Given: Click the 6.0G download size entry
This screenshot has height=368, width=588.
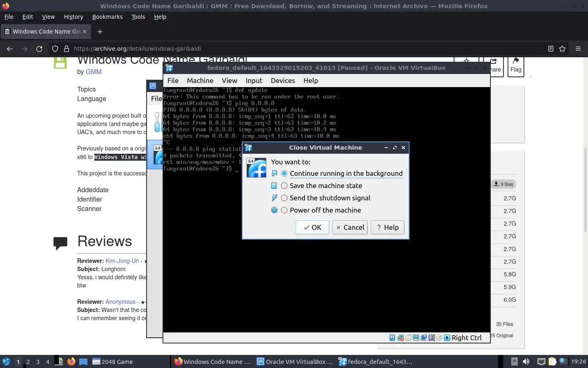Looking at the screenshot, I should 510,300.
